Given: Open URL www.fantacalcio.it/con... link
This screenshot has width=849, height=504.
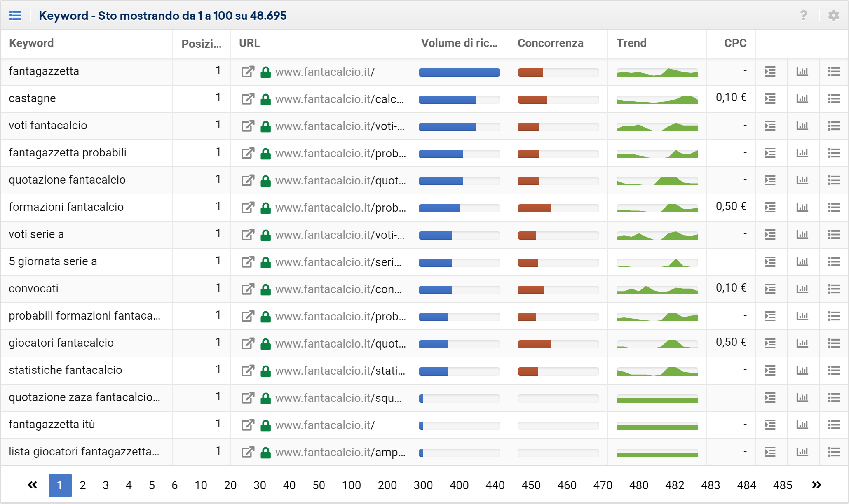Looking at the screenshot, I should [x=338, y=289].
